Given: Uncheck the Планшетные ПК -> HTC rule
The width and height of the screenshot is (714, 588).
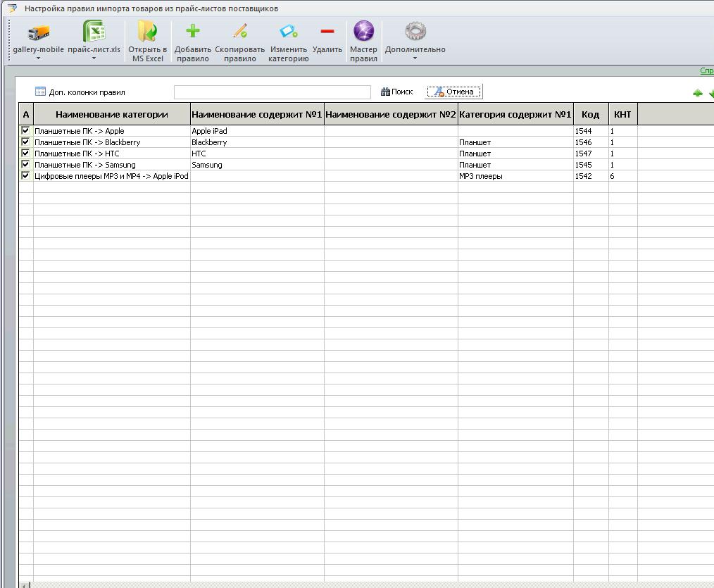Looking at the screenshot, I should pos(25,154).
